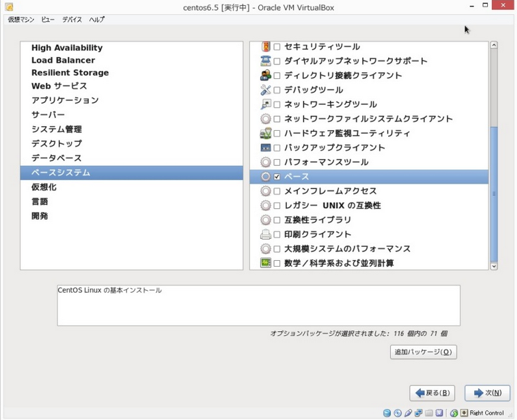Click the gear icon beside メインフレームアクセス
Screen dimensions: 517x420
pos(265,191)
